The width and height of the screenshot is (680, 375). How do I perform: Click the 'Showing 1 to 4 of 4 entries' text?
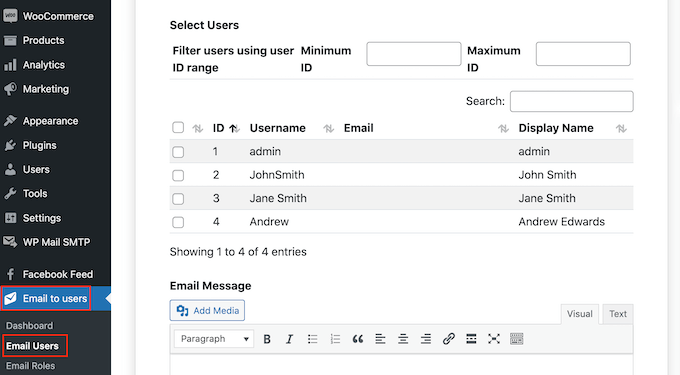pos(238,252)
